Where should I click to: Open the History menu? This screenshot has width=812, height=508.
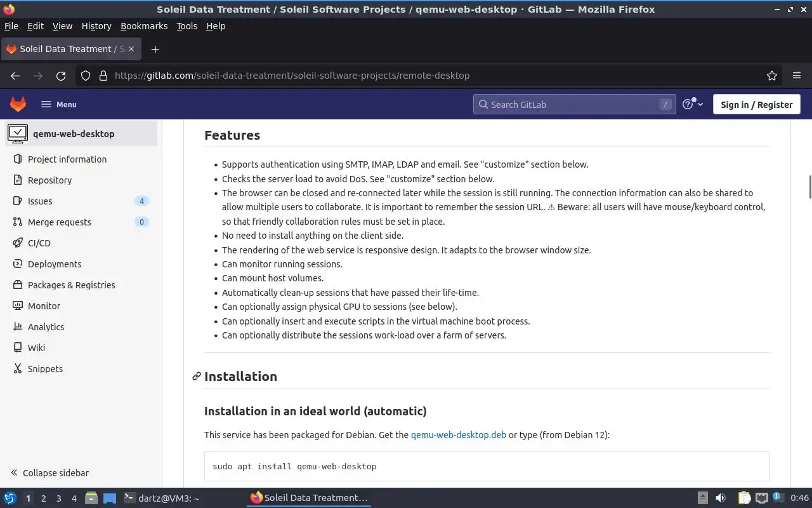point(96,26)
